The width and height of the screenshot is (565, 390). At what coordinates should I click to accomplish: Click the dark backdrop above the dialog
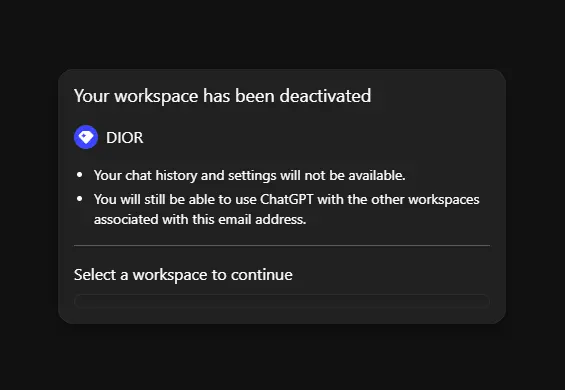point(282,34)
